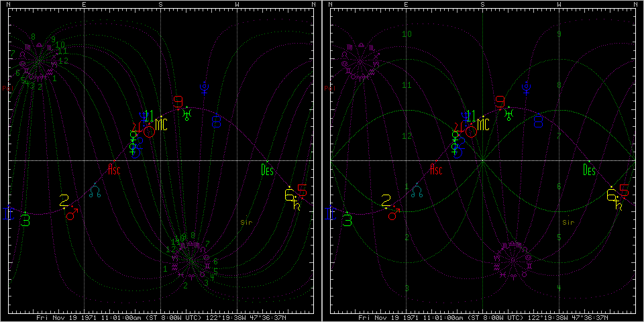
Task: Click the yellow MC label in left chart
Action: pos(162,125)
